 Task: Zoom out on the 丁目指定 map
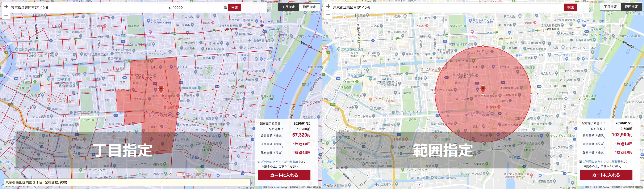6,15
